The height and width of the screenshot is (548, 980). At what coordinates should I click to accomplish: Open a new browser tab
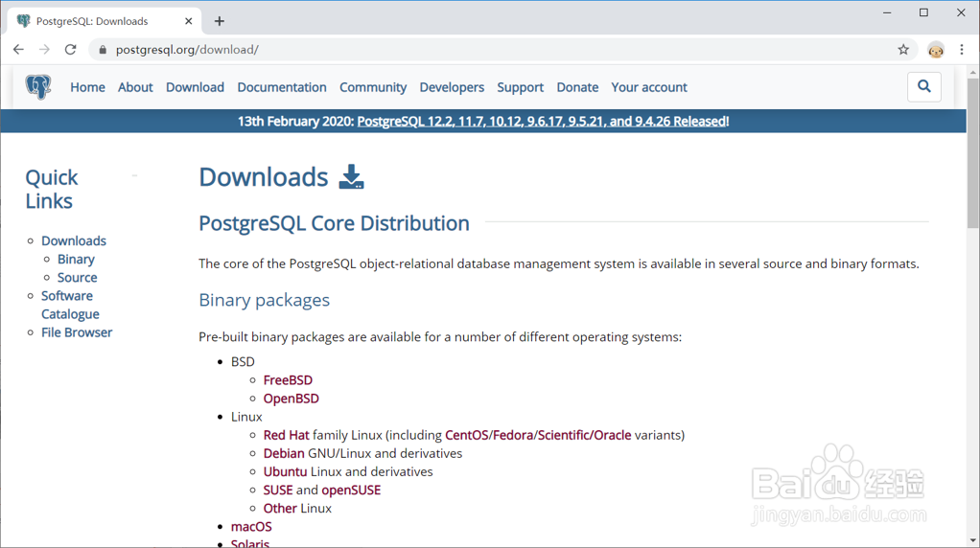(220, 21)
